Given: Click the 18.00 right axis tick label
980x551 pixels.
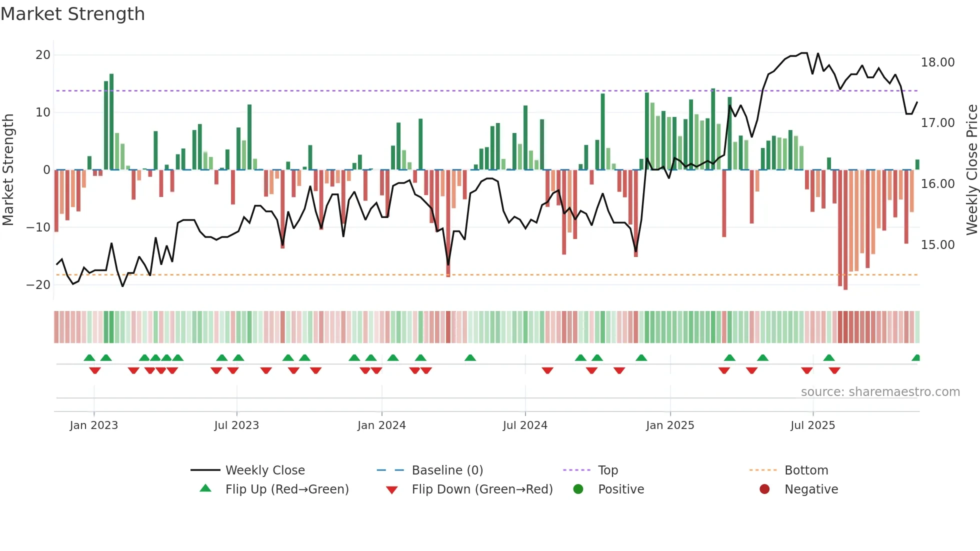Looking at the screenshot, I should tap(937, 62).
